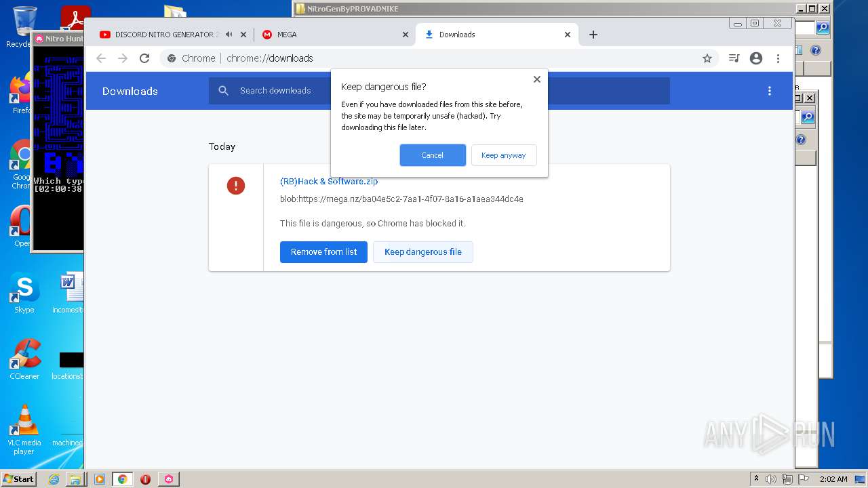Click the Today date label

click(x=222, y=146)
